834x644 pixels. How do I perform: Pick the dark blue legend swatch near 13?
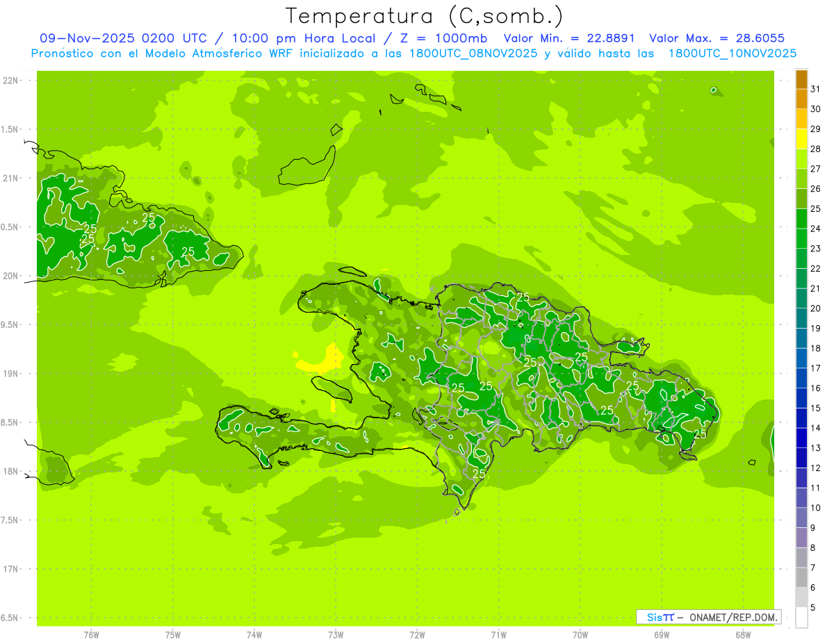(x=801, y=438)
